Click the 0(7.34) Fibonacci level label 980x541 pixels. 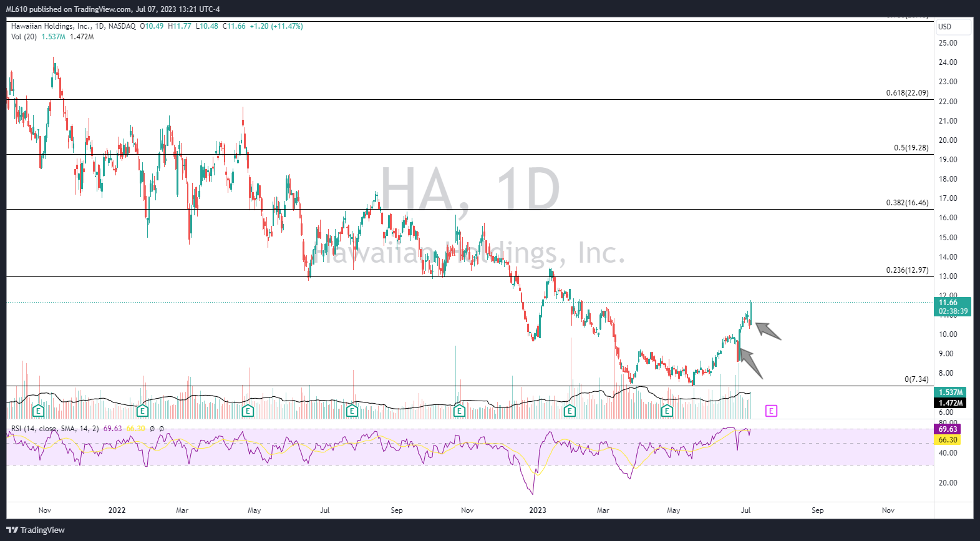(x=916, y=379)
